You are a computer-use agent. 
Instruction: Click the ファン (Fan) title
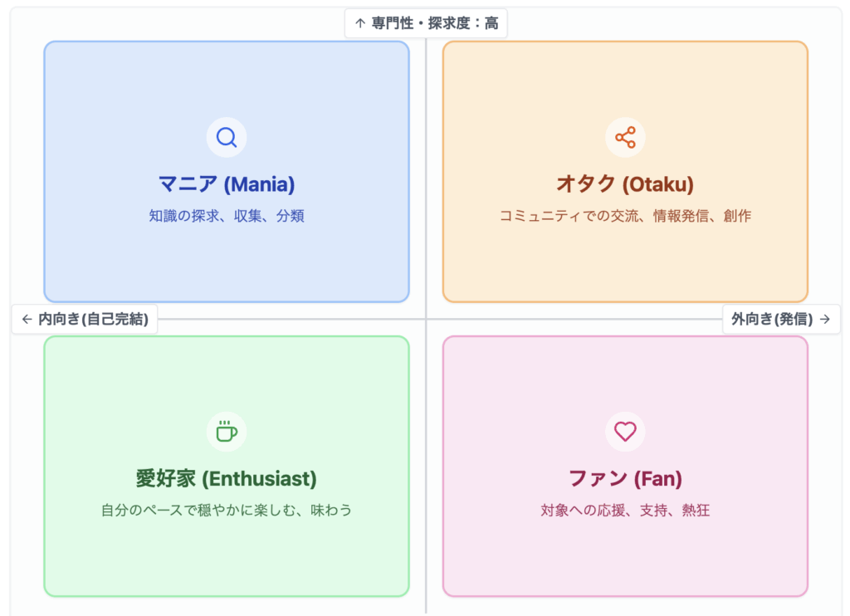625,479
